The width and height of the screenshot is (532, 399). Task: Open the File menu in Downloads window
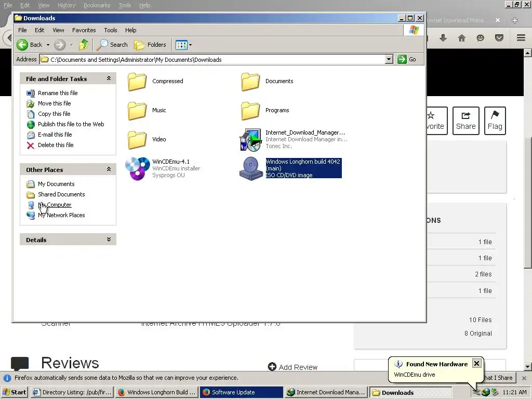click(22, 30)
